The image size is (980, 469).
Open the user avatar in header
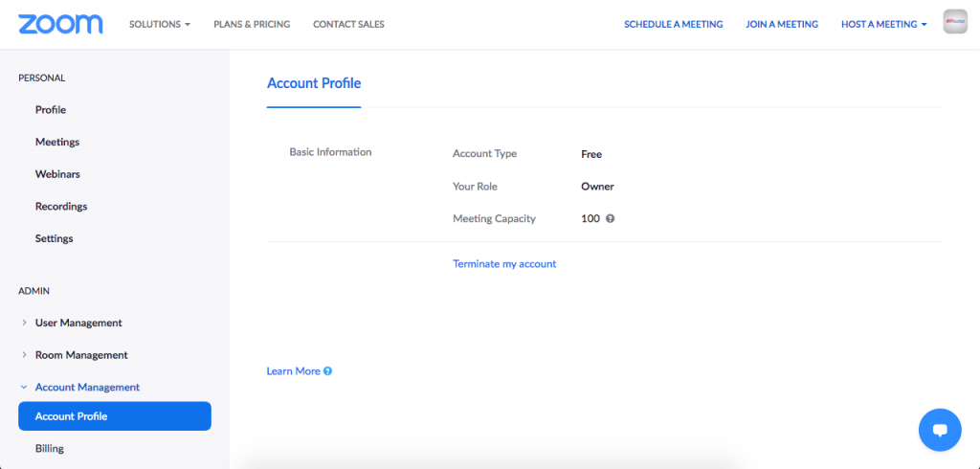coord(955,21)
